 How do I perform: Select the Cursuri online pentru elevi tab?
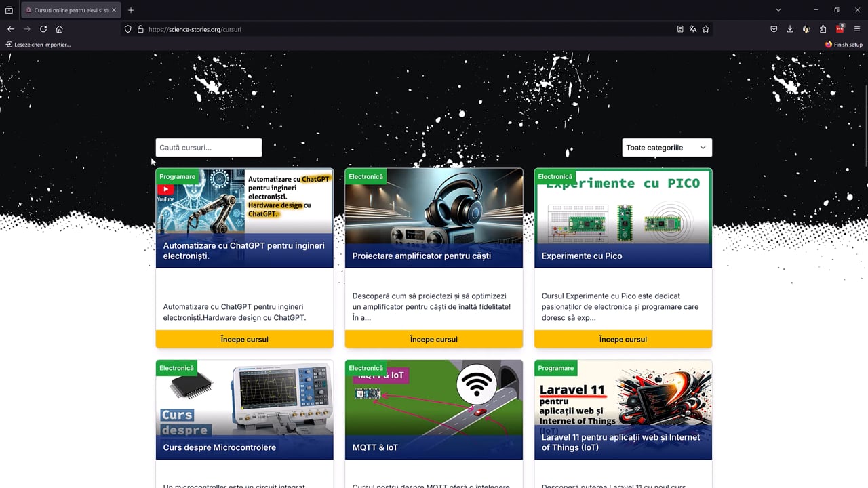[71, 10]
